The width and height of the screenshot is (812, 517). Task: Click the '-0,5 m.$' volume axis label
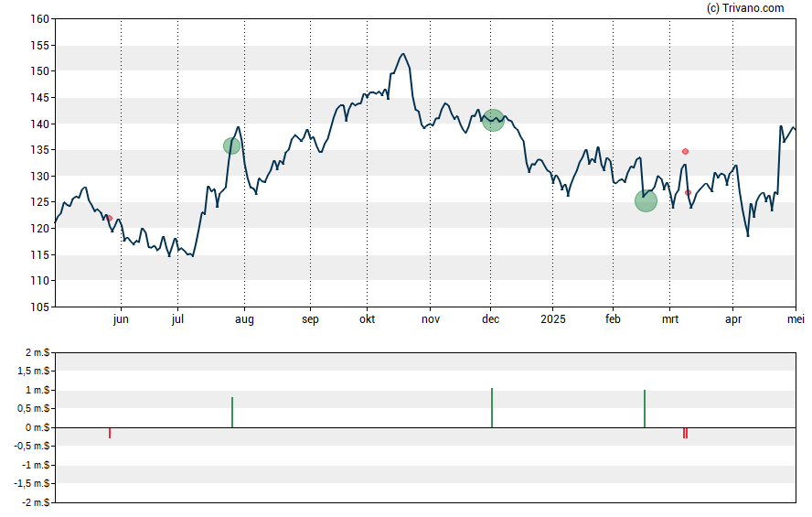pyautogui.click(x=32, y=446)
